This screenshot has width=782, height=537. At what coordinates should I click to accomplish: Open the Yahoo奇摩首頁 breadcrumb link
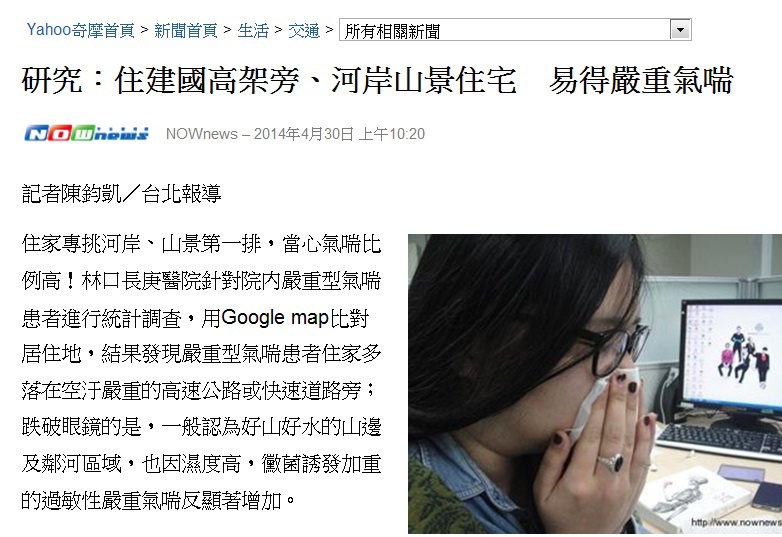[x=80, y=30]
